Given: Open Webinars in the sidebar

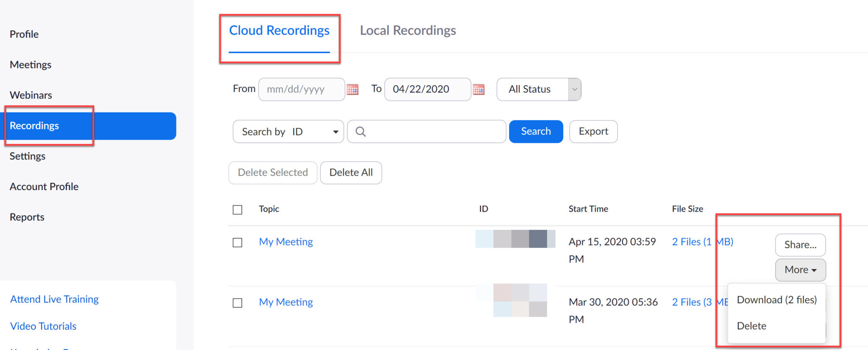Looking at the screenshot, I should 31,95.
